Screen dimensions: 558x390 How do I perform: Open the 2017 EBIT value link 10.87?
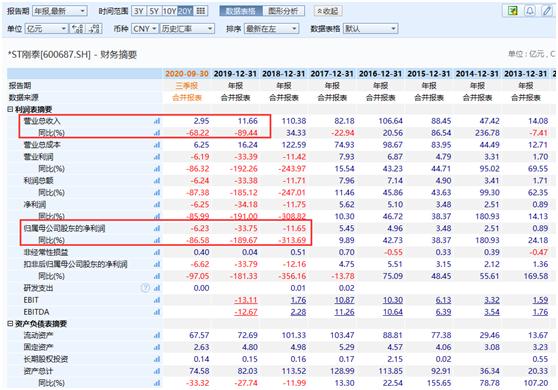pos(344,300)
